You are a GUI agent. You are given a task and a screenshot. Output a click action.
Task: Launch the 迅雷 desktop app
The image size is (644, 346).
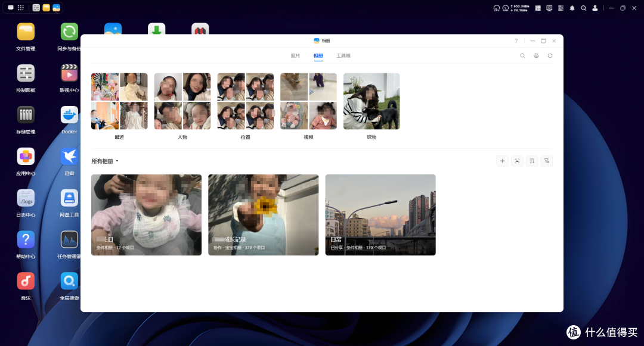pyautogui.click(x=69, y=157)
